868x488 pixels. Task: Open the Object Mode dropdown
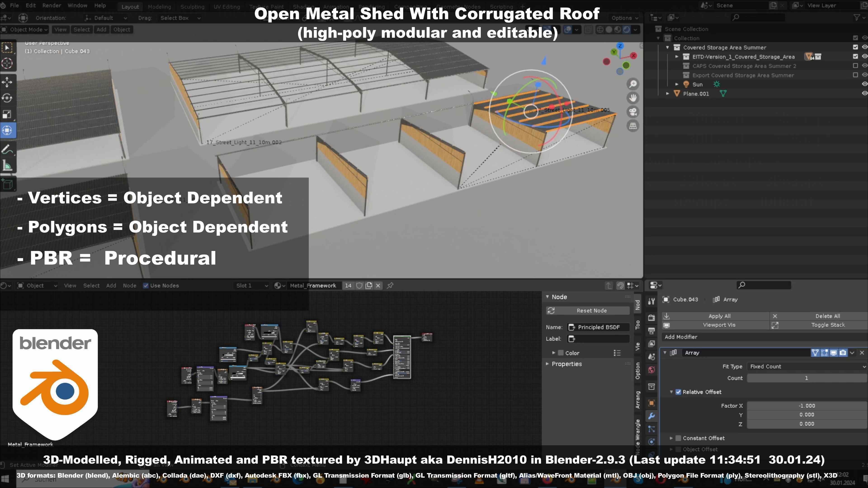coord(25,30)
